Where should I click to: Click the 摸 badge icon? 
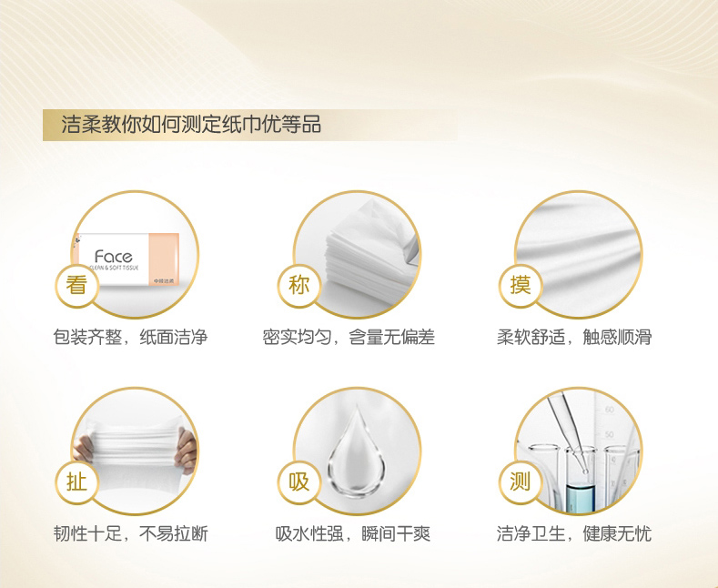pyautogui.click(x=521, y=286)
